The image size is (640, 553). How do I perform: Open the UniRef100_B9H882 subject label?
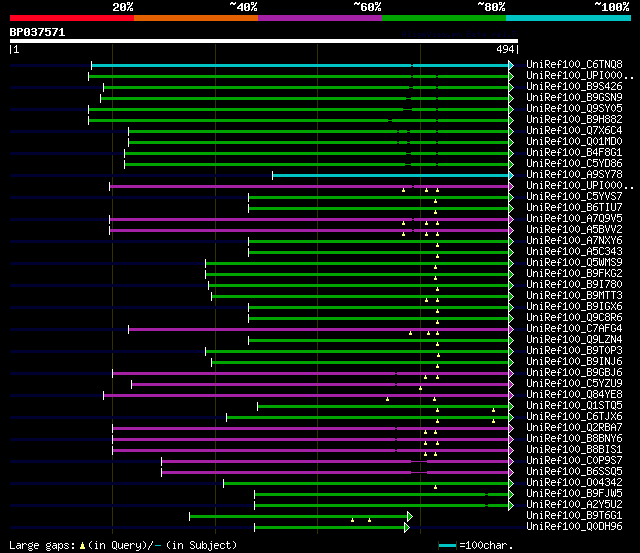[574, 120]
